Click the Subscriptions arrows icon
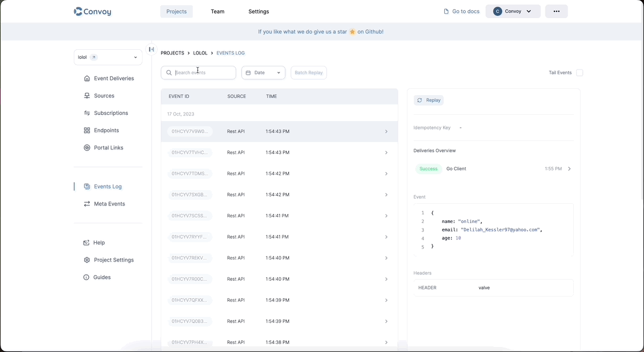 click(87, 113)
